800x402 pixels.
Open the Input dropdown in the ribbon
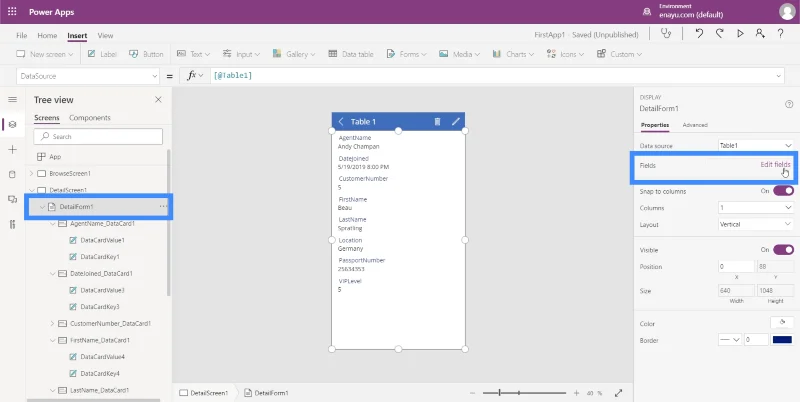[241, 54]
